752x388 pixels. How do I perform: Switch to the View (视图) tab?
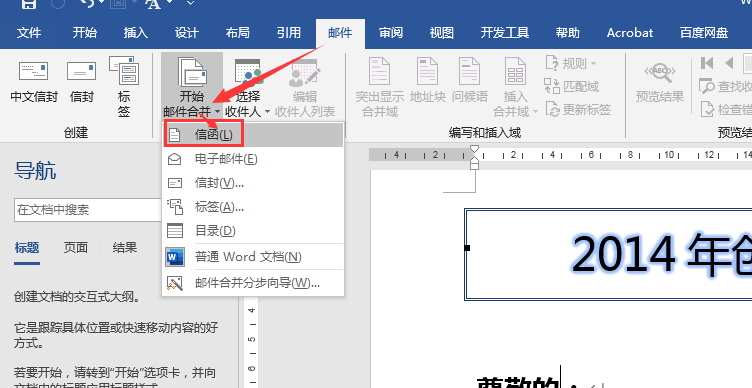tap(441, 33)
